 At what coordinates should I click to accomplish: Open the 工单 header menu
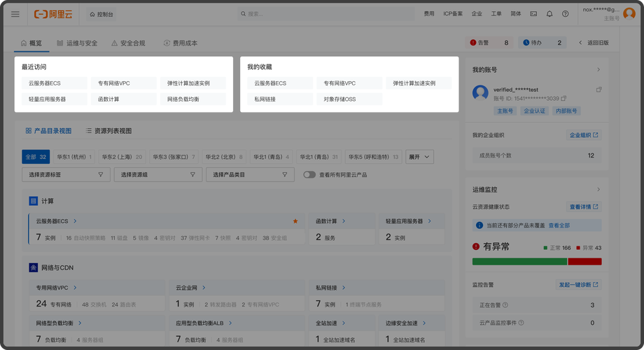pyautogui.click(x=496, y=13)
